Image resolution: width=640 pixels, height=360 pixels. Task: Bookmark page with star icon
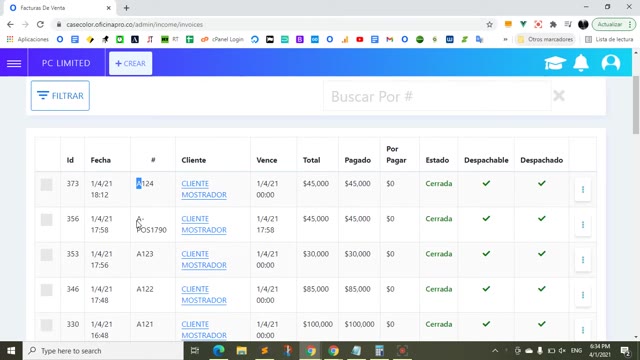pyautogui.click(x=489, y=24)
